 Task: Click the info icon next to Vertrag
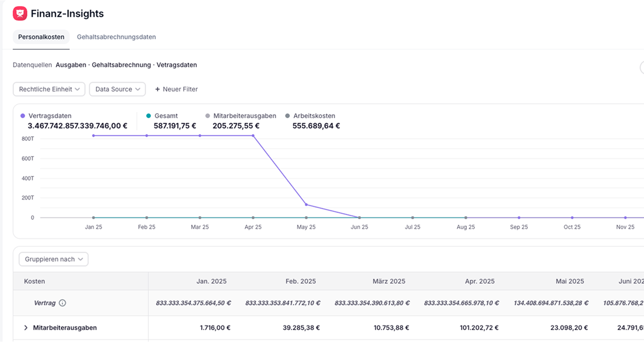tap(62, 303)
